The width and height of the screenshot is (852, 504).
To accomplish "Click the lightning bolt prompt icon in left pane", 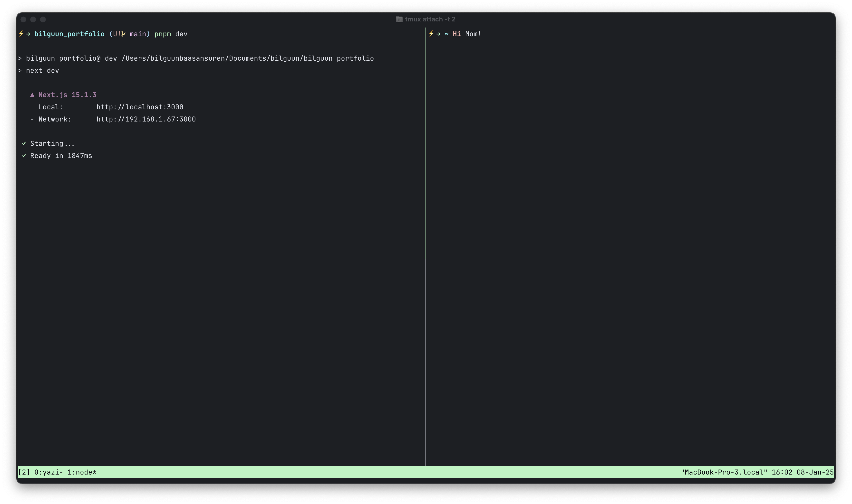I will pyautogui.click(x=21, y=34).
